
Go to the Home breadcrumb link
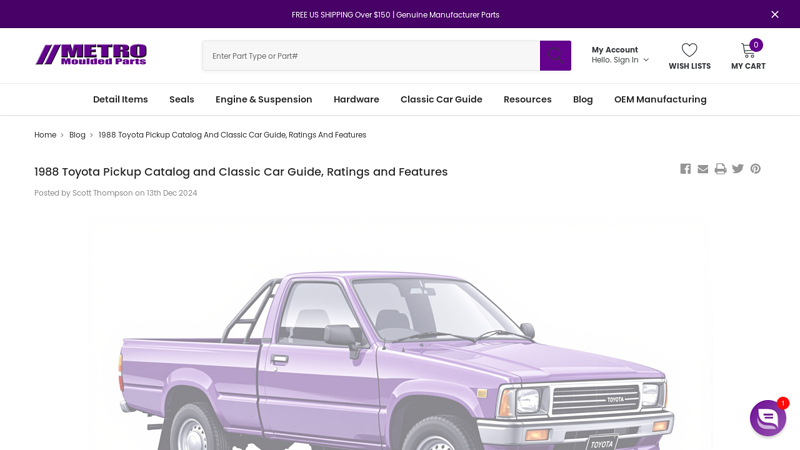(x=45, y=135)
